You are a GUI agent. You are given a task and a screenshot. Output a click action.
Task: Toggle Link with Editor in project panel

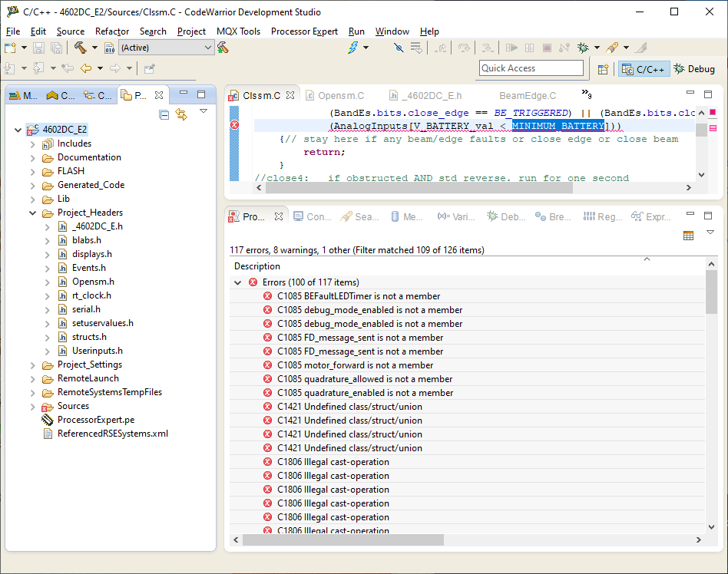click(181, 114)
